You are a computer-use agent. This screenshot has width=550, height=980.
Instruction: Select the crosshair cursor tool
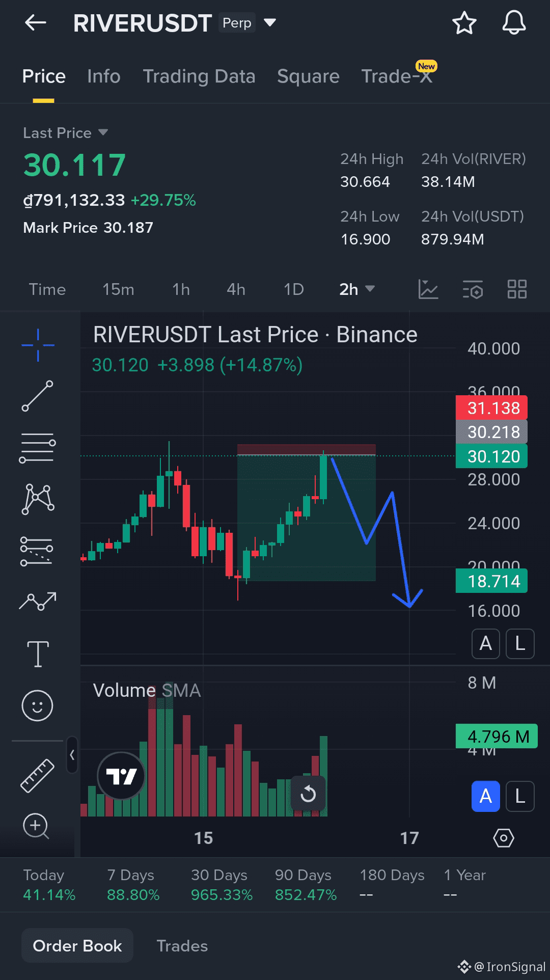[x=38, y=345]
